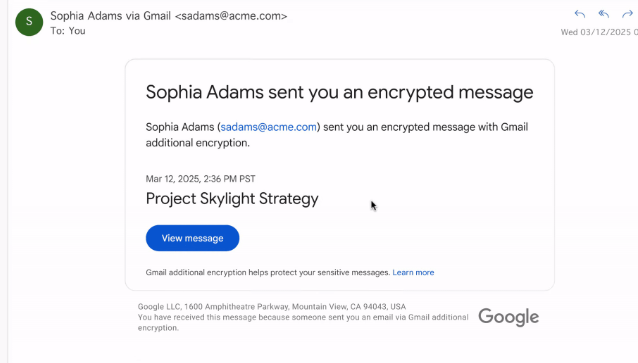The width and height of the screenshot is (638, 363).
Task: Select sender name Sophia Adams via Gmail
Action: (x=110, y=16)
